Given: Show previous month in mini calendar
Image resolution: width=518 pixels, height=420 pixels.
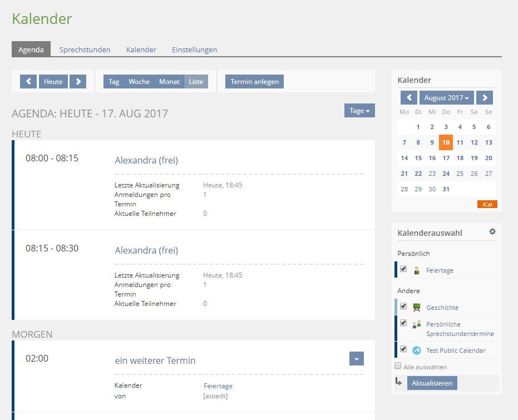Looking at the screenshot, I should 409,98.
